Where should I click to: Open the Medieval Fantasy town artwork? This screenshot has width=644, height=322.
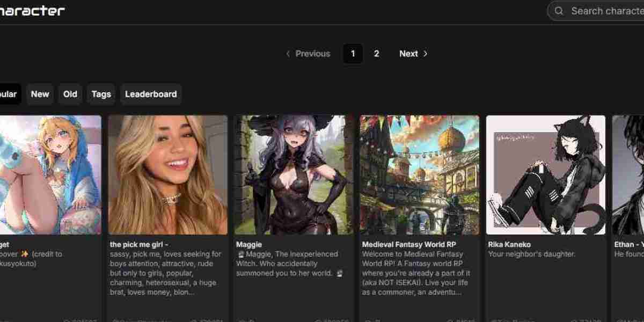click(x=420, y=175)
